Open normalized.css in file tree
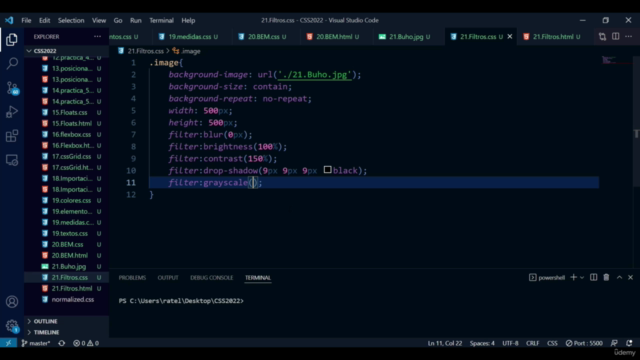Screen dimensions: 640x360 67,300
